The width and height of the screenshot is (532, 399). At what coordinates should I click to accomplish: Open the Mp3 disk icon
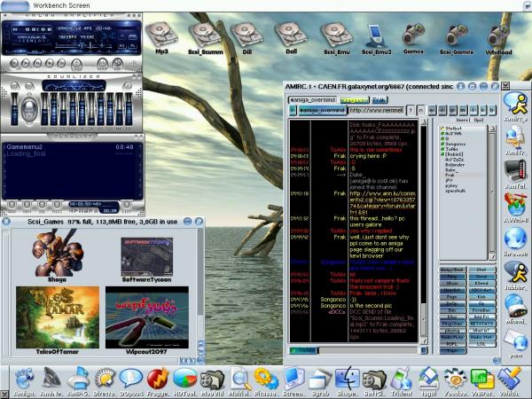[162, 37]
